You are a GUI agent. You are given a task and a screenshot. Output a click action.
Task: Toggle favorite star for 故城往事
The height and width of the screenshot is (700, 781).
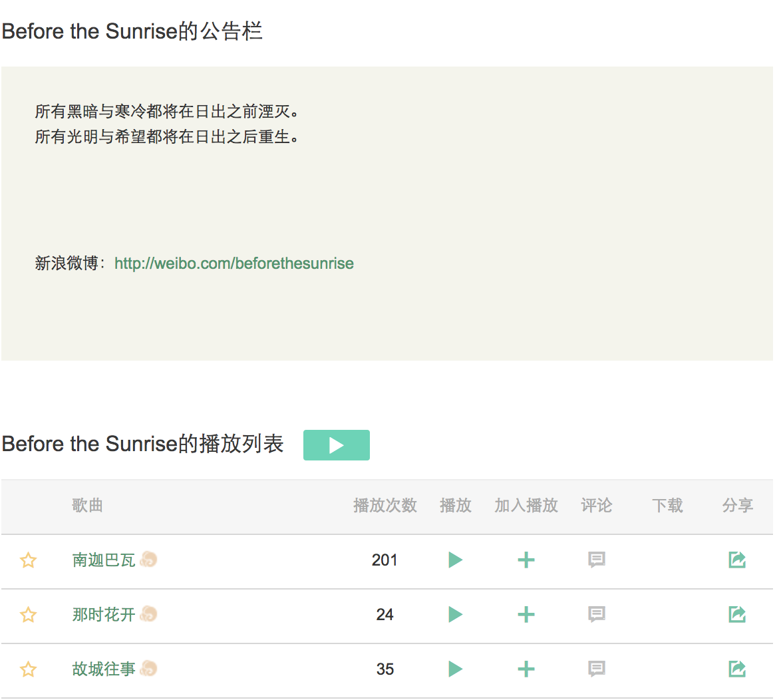tap(28, 669)
